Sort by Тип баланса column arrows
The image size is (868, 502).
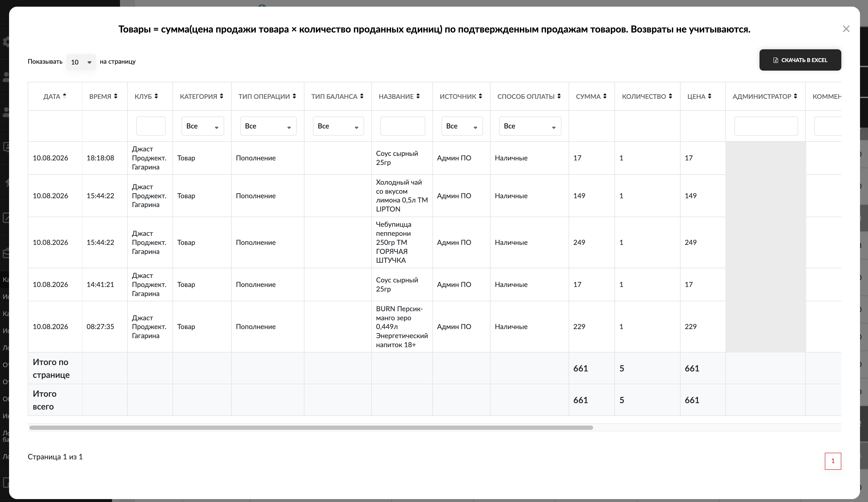click(x=362, y=96)
